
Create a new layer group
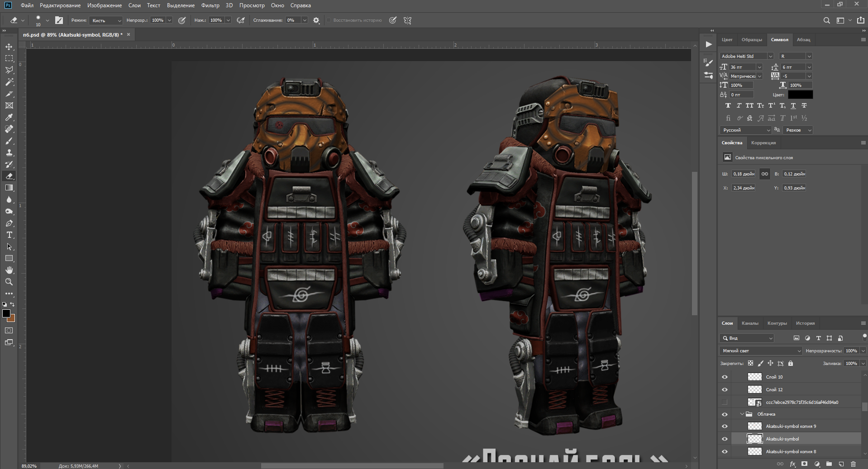[829, 464]
